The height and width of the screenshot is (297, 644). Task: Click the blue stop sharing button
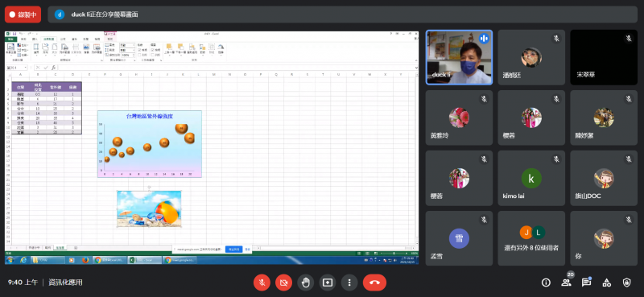pyautogui.click(x=233, y=250)
